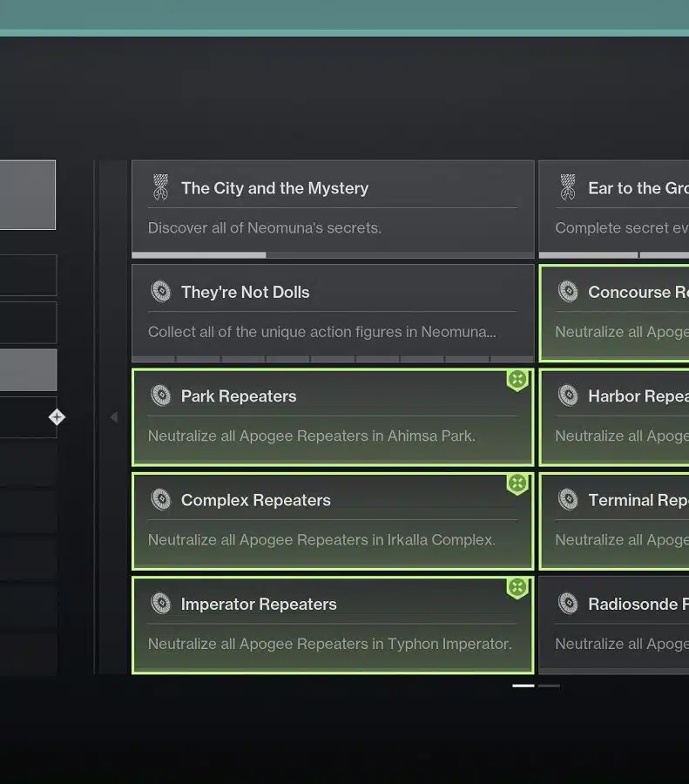This screenshot has width=689, height=784.
Task: Open the Concourse Repeaters triumph card
Action: click(x=614, y=313)
